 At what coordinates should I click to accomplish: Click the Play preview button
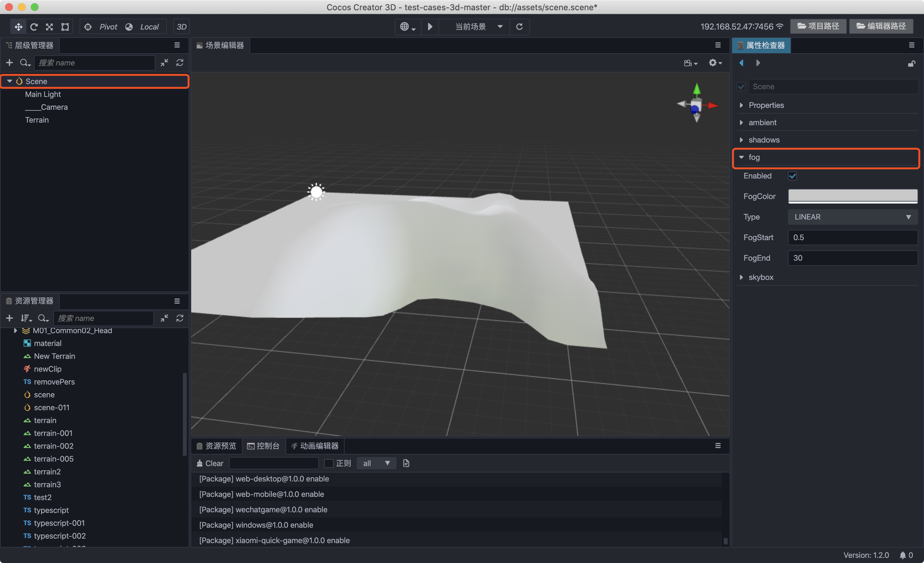[430, 27]
